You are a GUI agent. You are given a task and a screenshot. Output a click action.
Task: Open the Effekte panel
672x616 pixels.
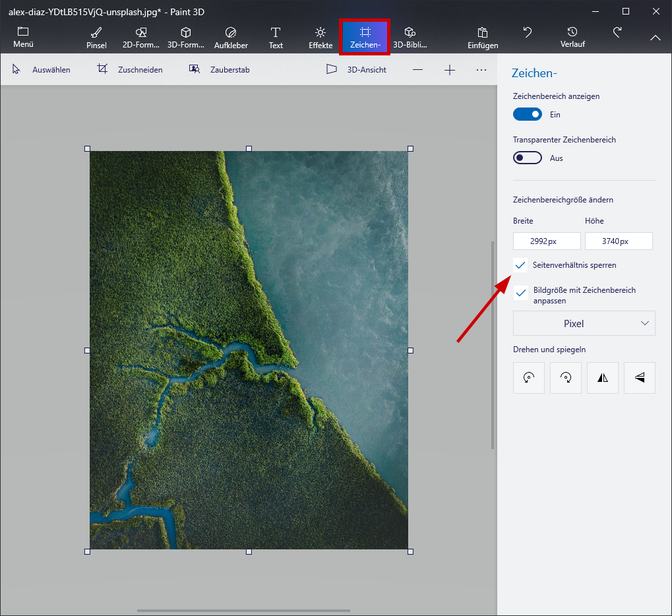[x=321, y=38]
